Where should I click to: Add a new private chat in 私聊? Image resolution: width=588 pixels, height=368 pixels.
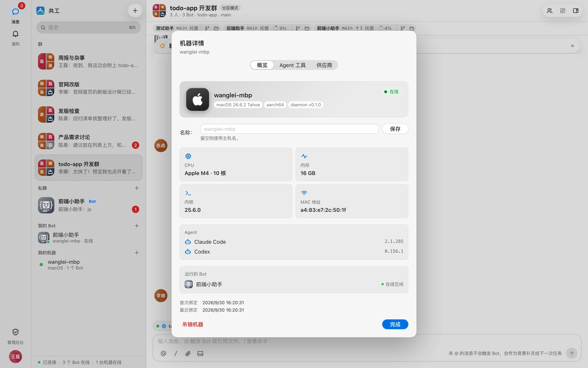137,188
